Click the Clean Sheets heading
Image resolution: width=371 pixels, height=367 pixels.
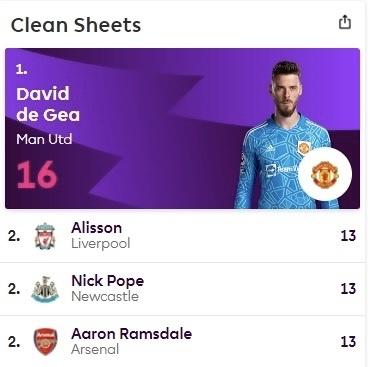click(76, 25)
